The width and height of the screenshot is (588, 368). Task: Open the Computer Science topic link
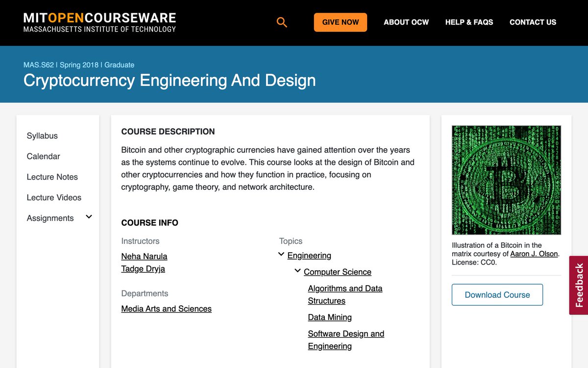coord(338,272)
